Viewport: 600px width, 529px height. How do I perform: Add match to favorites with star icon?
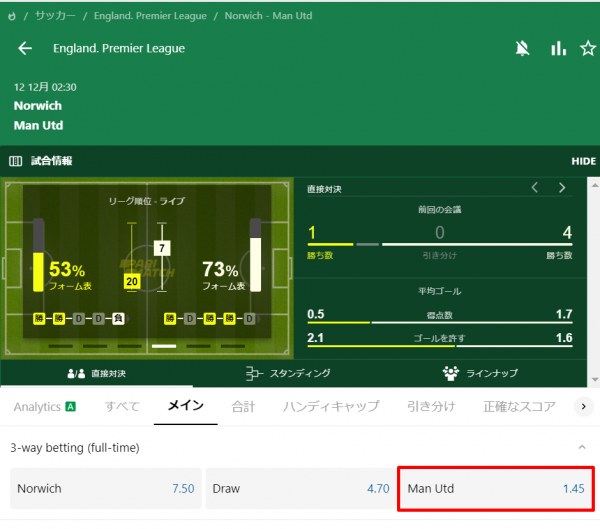(x=587, y=49)
